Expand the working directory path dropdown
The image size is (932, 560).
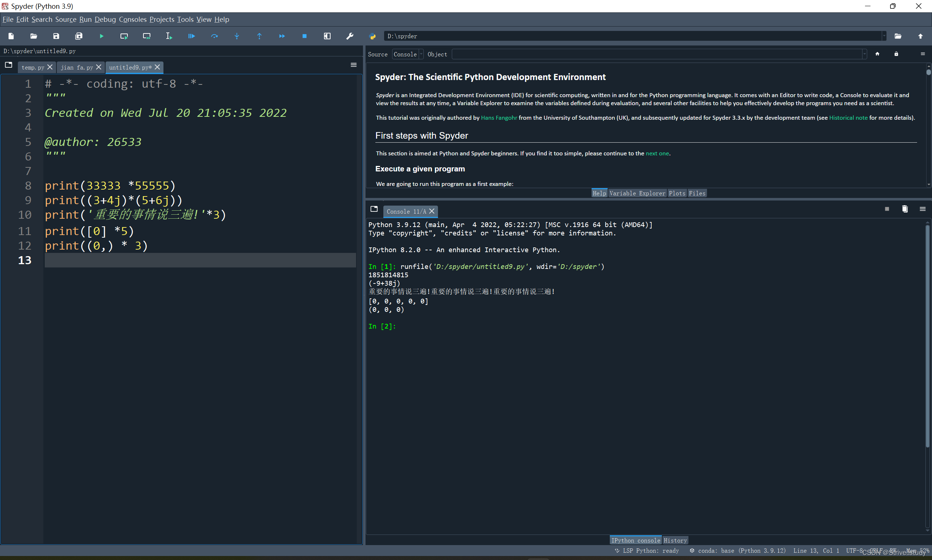click(x=884, y=36)
